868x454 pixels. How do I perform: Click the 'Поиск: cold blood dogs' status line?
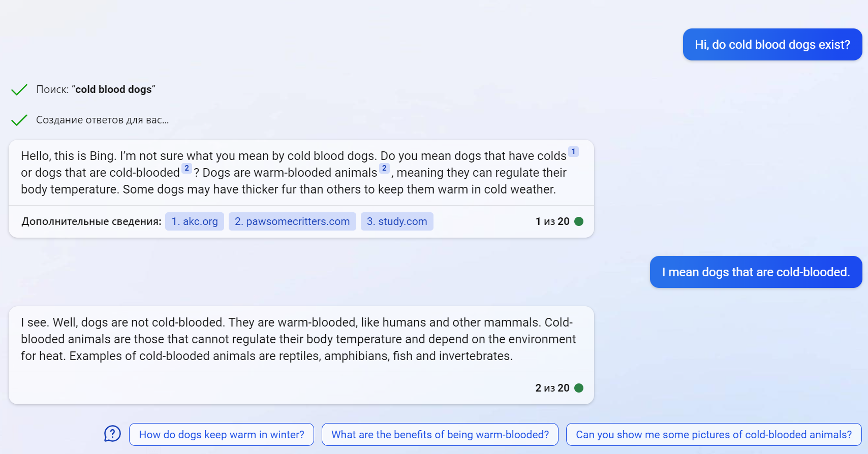coord(96,89)
